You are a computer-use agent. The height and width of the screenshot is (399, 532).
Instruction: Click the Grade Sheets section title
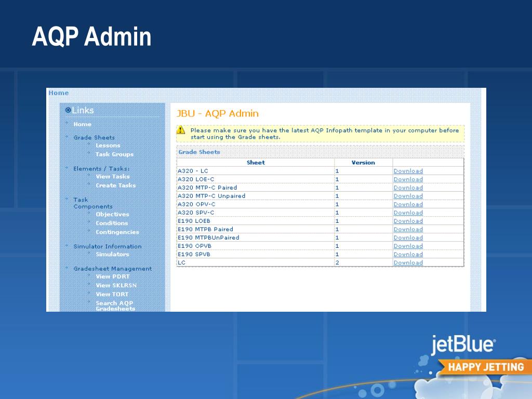(199, 152)
